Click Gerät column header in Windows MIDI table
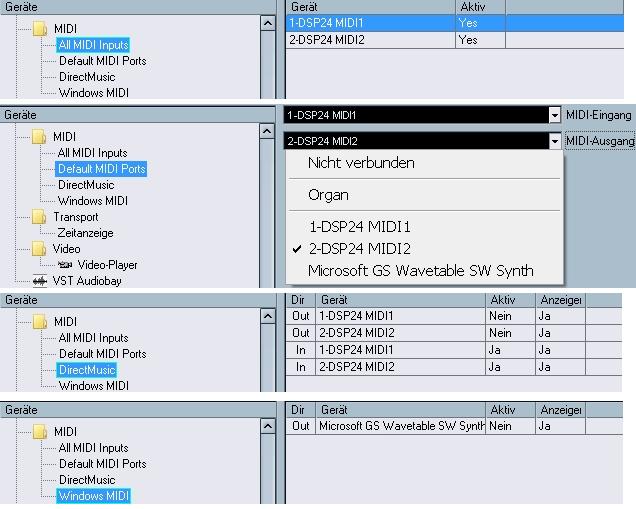Screen dimensions: 636x509 tap(401, 410)
